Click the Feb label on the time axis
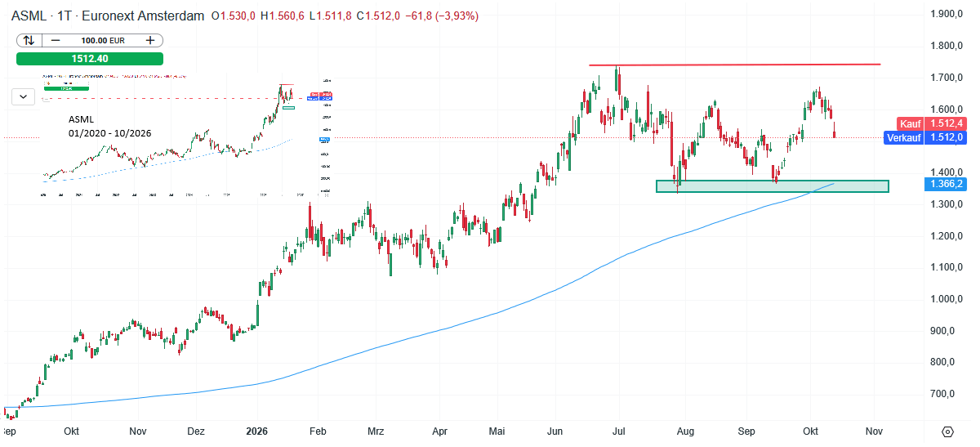This screenshot has height=447, width=980. (318, 431)
